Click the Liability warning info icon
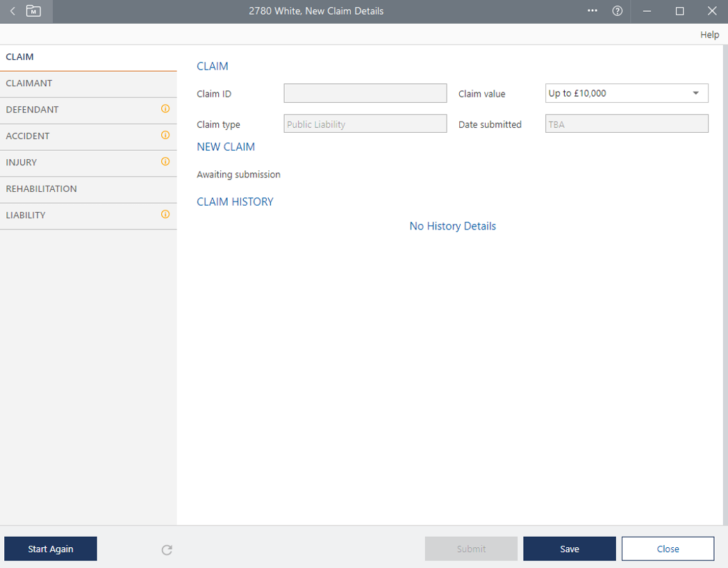Viewport: 728px width, 568px height. pos(165,215)
